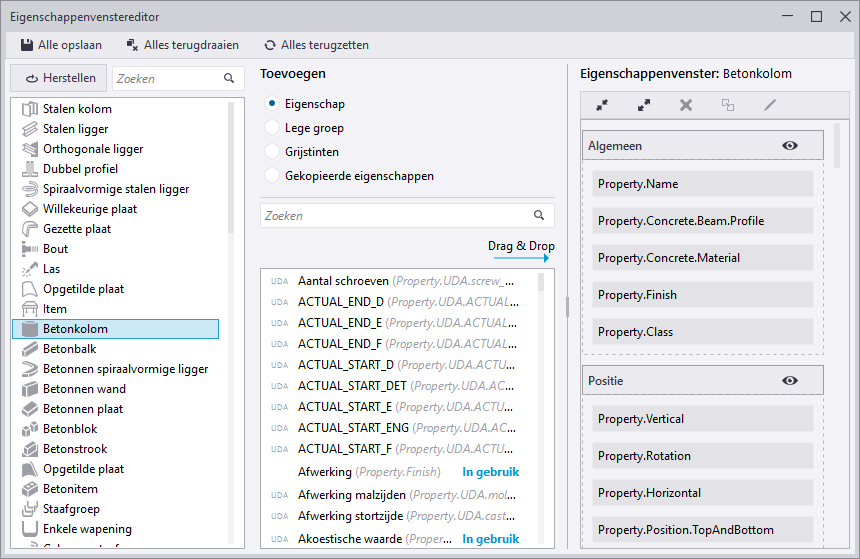The height and width of the screenshot is (559, 860).
Task: Choose Gekopieerde eigenschappen radio button
Action: [271, 176]
